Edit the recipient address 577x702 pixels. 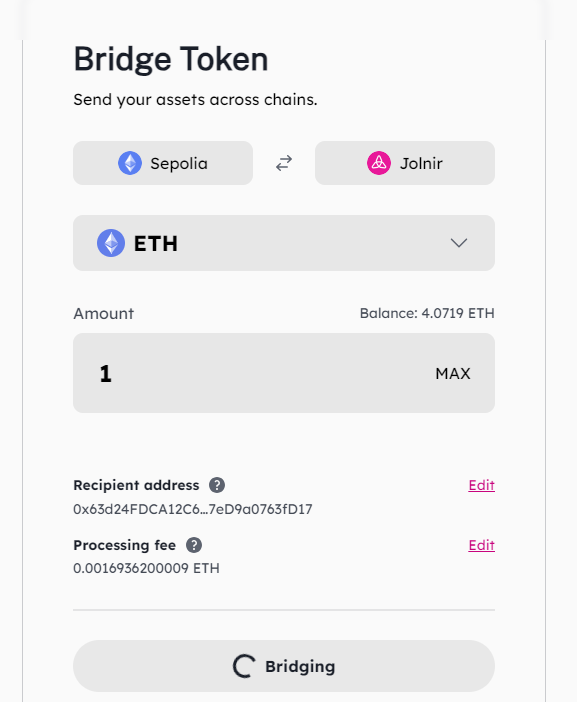point(482,485)
